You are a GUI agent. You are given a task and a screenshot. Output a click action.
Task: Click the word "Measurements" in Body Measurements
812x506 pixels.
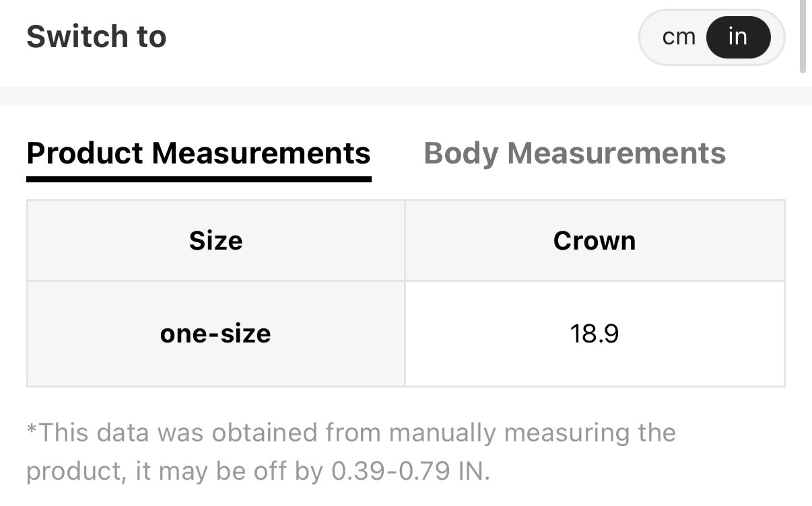[616, 153]
